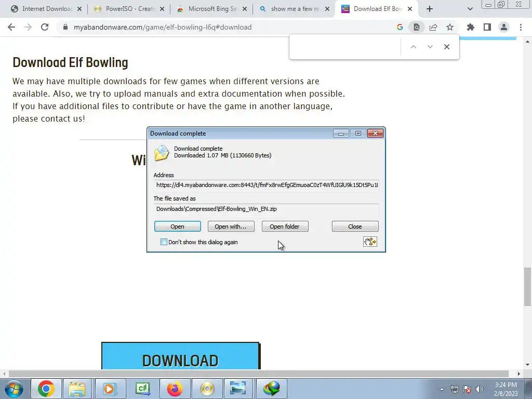Open Chrome from taskbar
This screenshot has width=532, height=399.
point(46,389)
